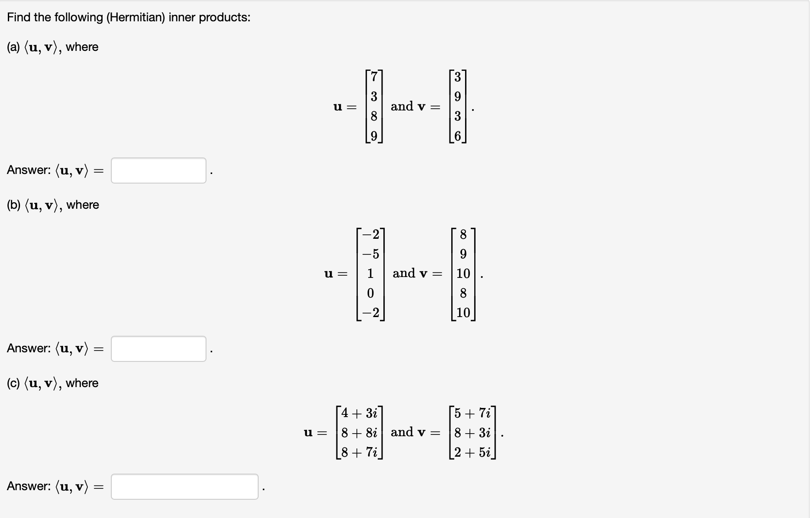Click the vector u in part (a)

(x=375, y=107)
